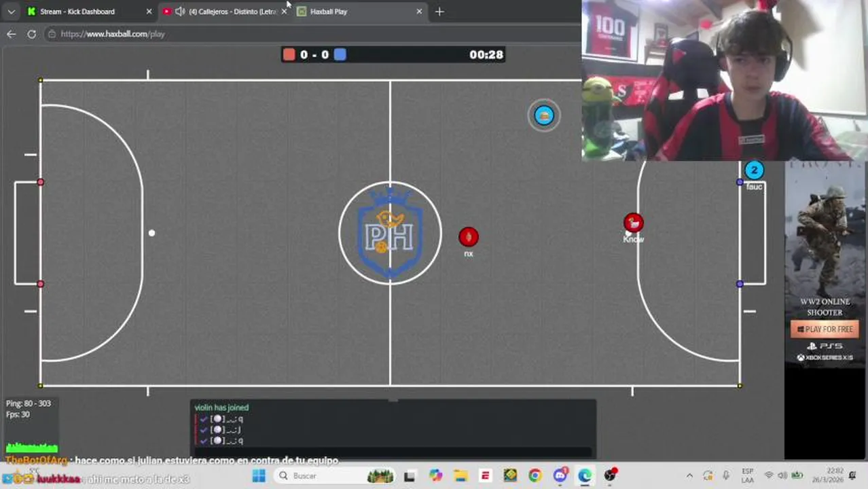Click the Ping: 80 - 303 indicator
The image size is (868, 489).
[x=29, y=403]
